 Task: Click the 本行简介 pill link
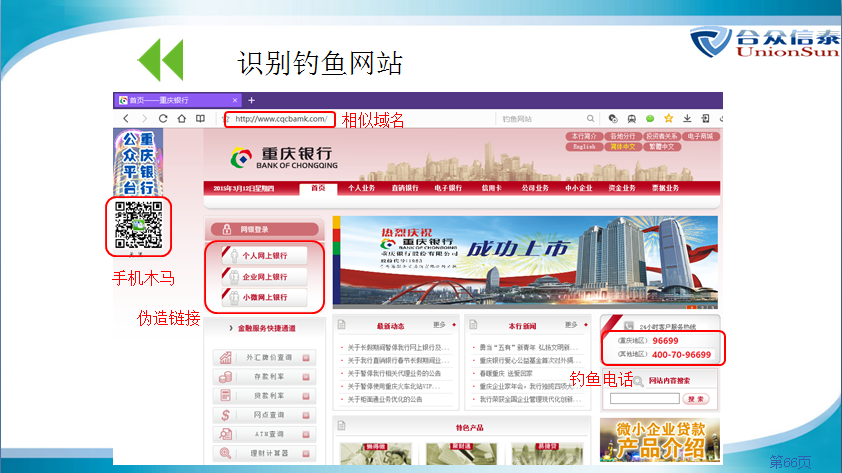tap(584, 136)
